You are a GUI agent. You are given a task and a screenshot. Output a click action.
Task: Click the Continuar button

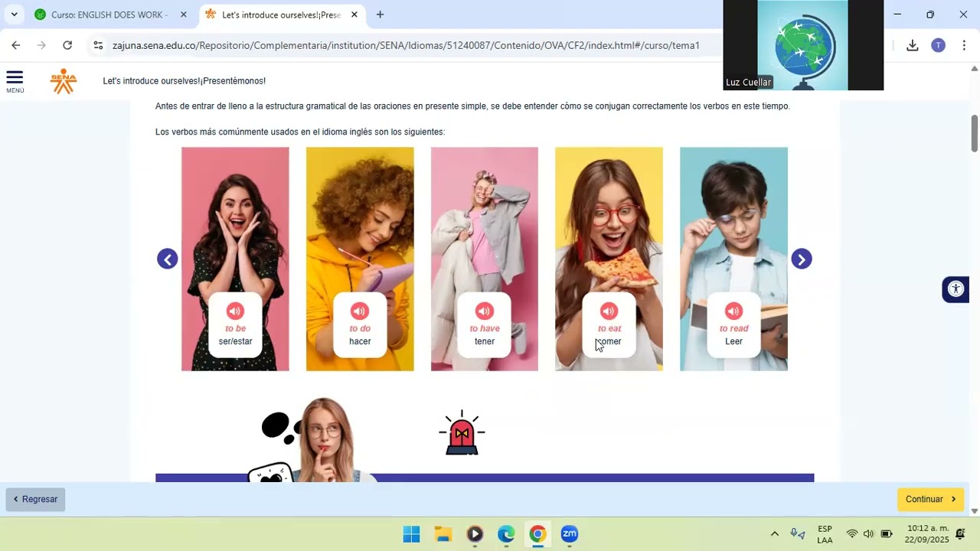click(x=930, y=500)
